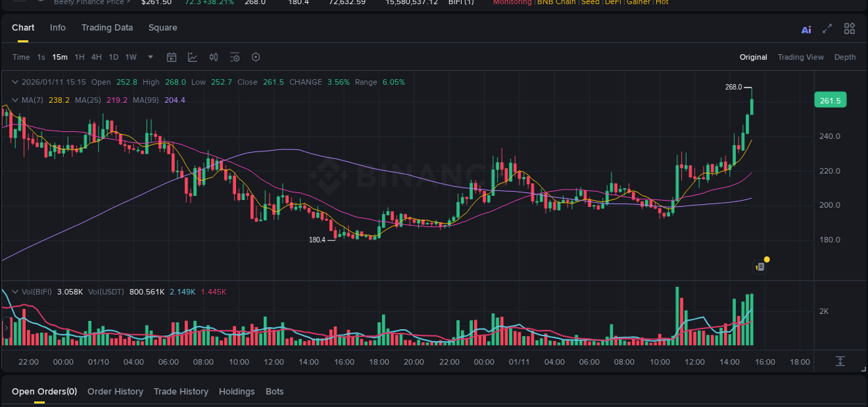Expand the chart to fullscreen

point(827,28)
